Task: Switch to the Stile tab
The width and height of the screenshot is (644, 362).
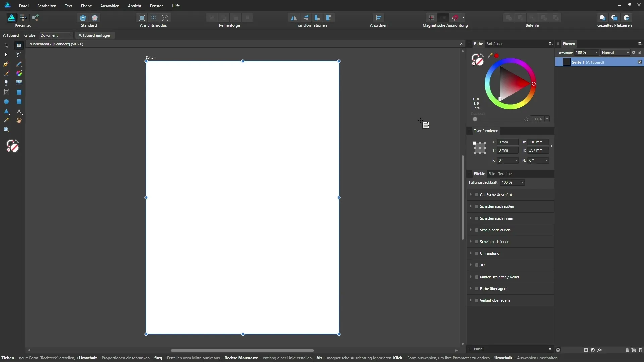Action: pos(491,174)
